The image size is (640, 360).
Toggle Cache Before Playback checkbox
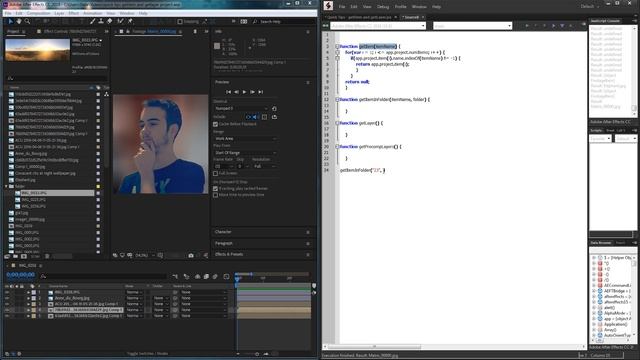pos(215,124)
